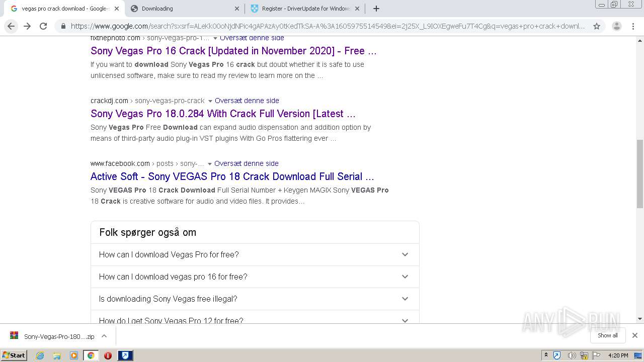The height and width of the screenshot is (362, 644).
Task: Open dropdown arrow next to fixthephoto.com URL
Action: click(x=215, y=38)
